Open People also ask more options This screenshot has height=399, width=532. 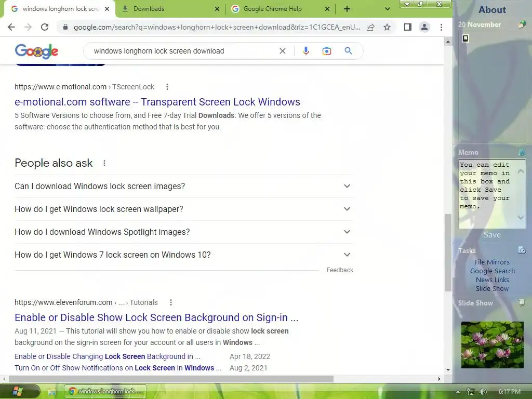[104, 163]
